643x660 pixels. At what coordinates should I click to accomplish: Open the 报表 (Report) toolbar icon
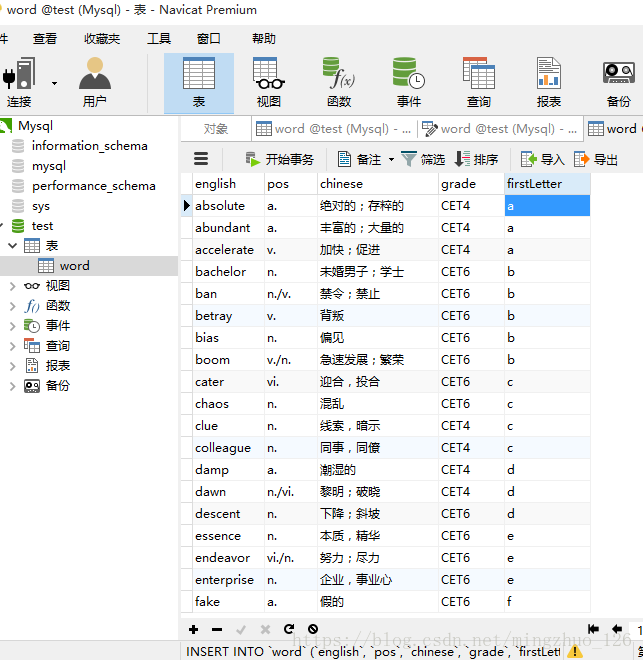click(x=549, y=83)
